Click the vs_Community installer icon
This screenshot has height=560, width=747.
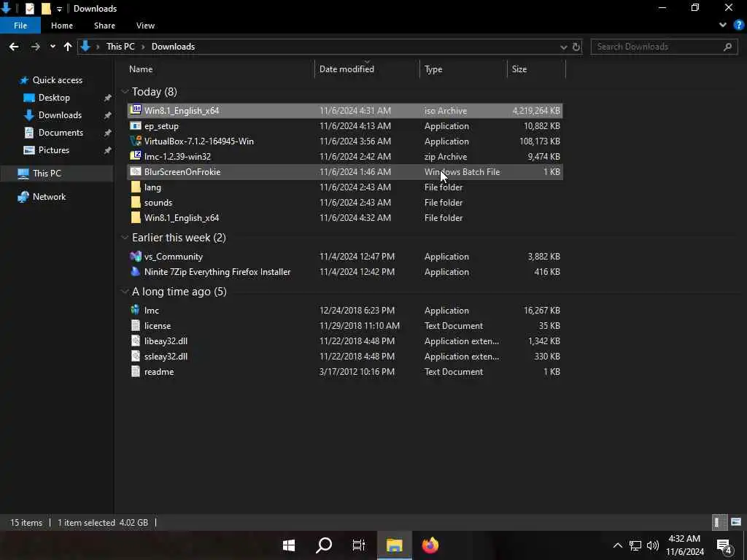[x=136, y=256]
